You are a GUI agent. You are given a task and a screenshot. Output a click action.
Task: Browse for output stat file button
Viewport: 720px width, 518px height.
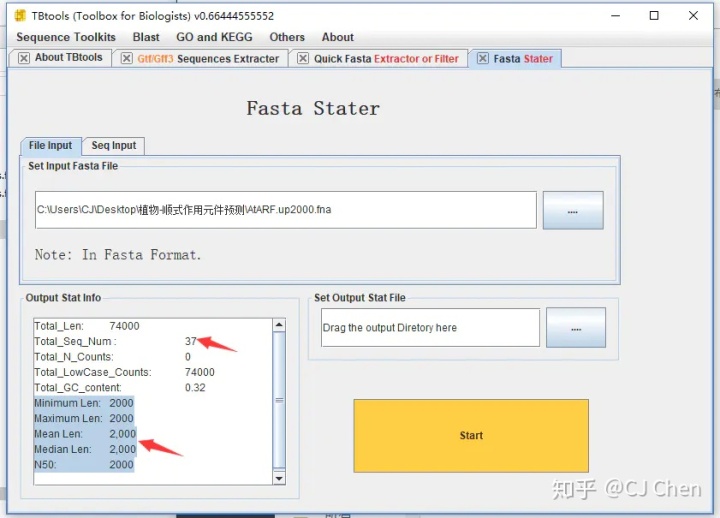pos(576,327)
